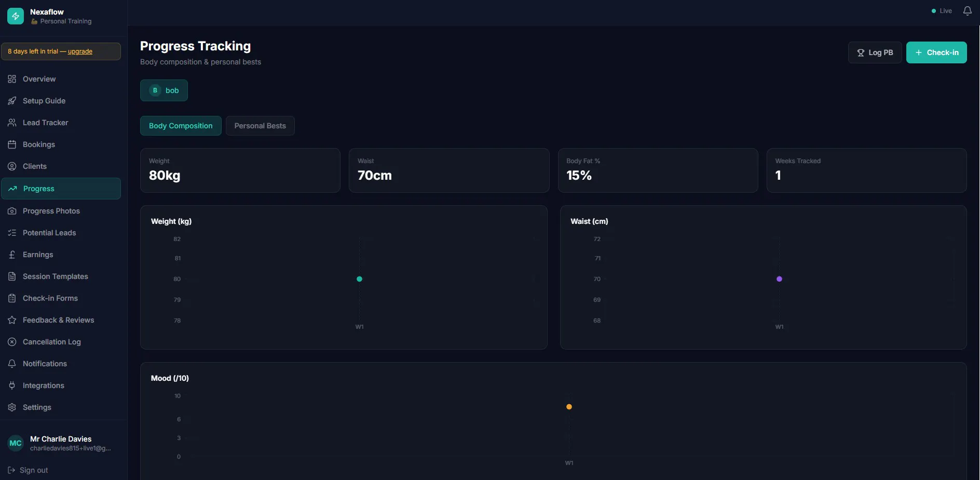Open the Integrations menu item

point(61,385)
